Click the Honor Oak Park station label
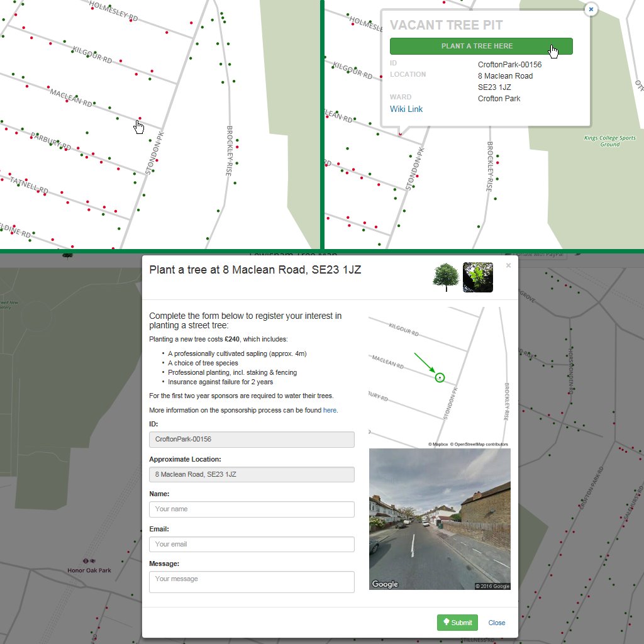The height and width of the screenshot is (644, 644). coord(89,570)
